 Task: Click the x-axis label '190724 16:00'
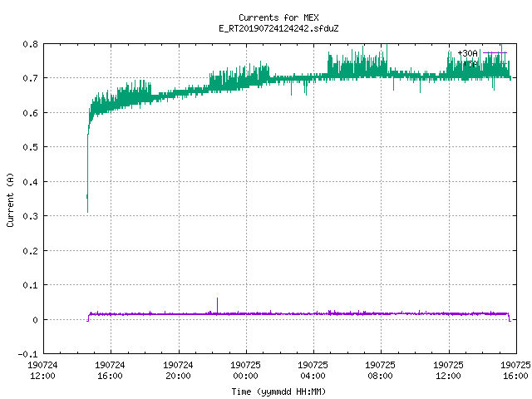pyautogui.click(x=110, y=370)
